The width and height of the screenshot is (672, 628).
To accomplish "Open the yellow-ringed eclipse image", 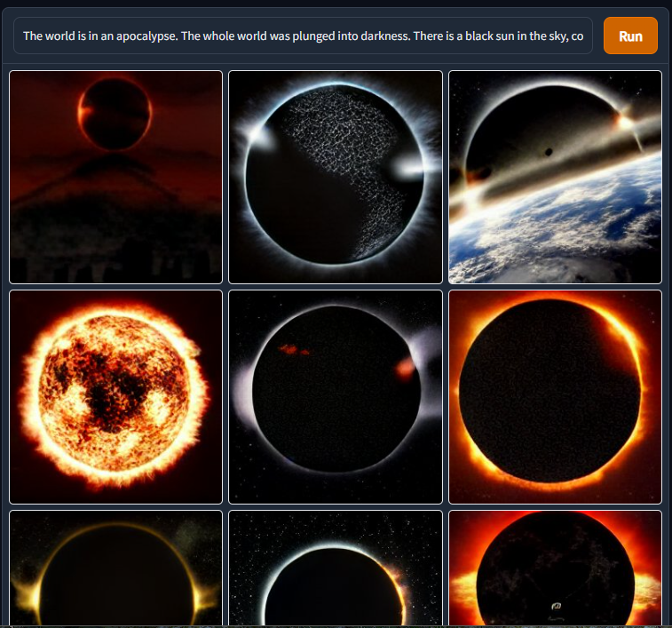I will pyautogui.click(x=115, y=568).
